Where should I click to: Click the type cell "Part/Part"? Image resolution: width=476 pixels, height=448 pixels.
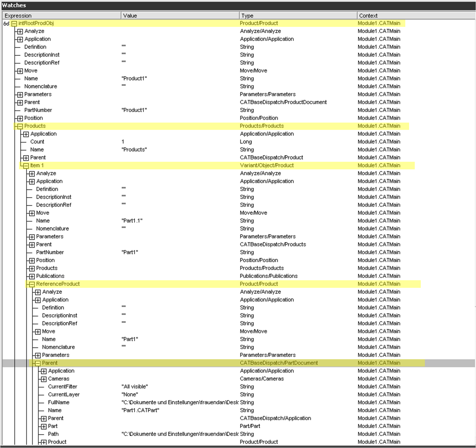(x=250, y=426)
